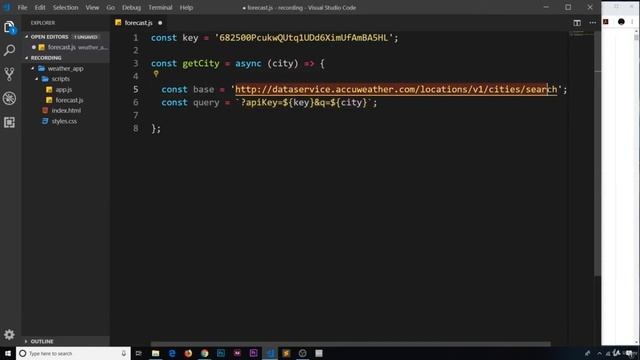Open Sublime Text from the taskbar
The width and height of the screenshot is (640, 360).
(x=286, y=353)
